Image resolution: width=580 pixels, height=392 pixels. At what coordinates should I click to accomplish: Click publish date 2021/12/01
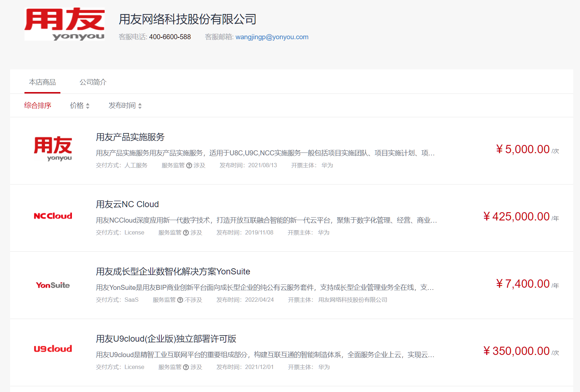[259, 367]
